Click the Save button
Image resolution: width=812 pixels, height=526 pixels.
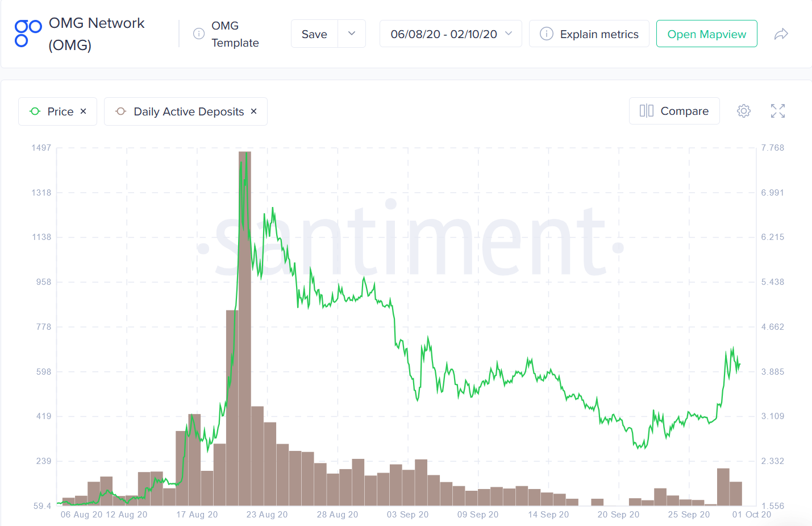(314, 34)
